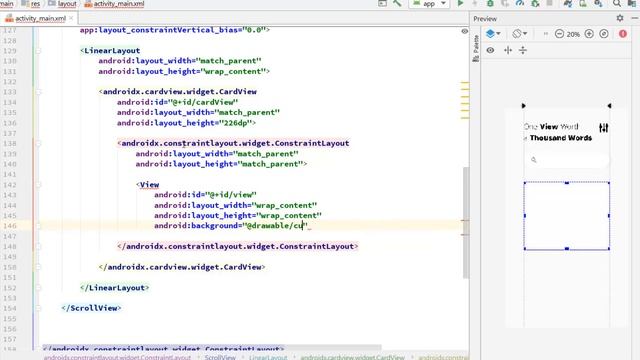Open the Palette side tab
This screenshot has width=640, height=360.
pos(476,48)
